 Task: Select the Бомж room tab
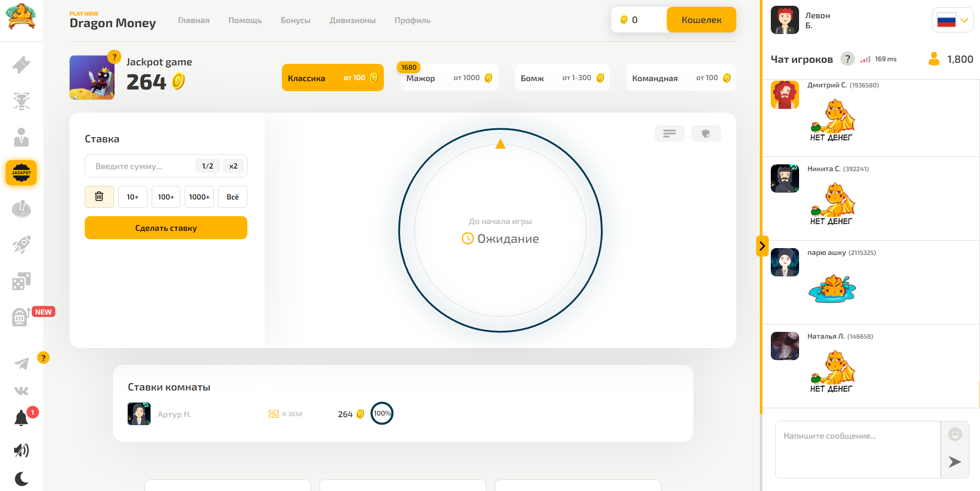click(x=562, y=77)
